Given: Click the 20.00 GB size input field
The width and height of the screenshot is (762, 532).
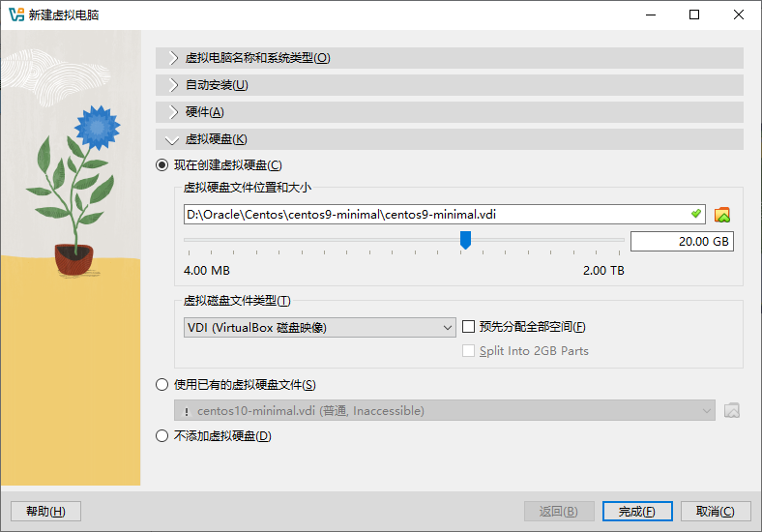Looking at the screenshot, I should [682, 241].
